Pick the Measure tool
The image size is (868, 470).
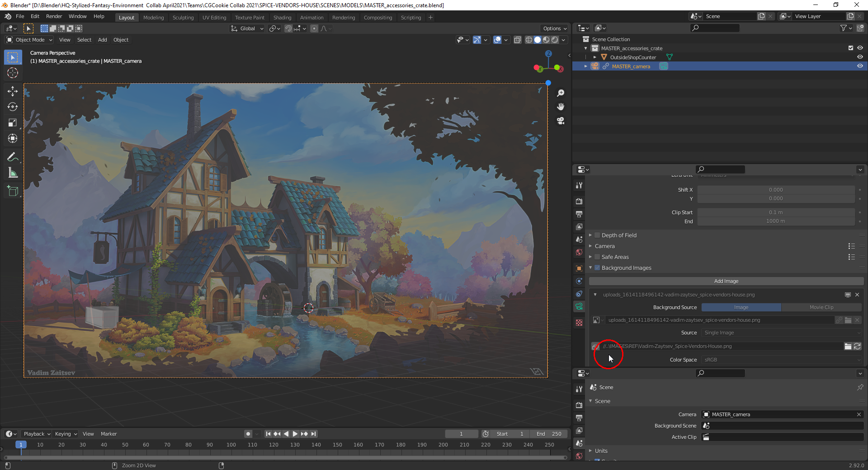[x=13, y=173]
